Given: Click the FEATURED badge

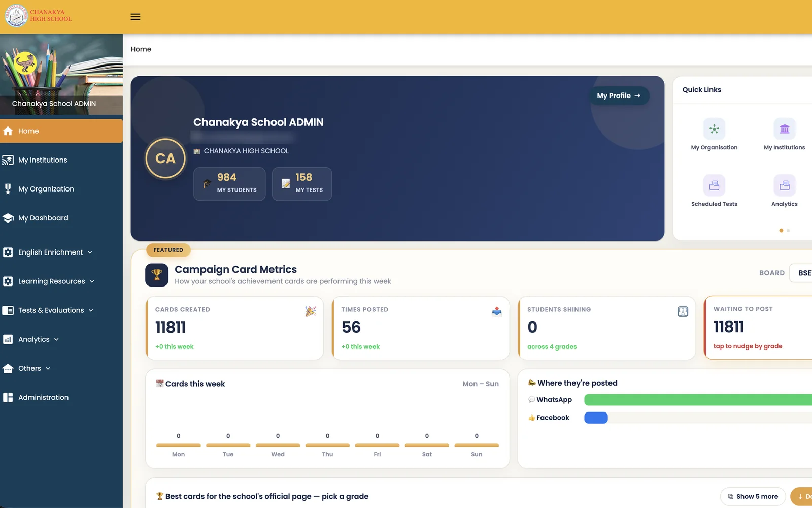Looking at the screenshot, I should (x=168, y=250).
